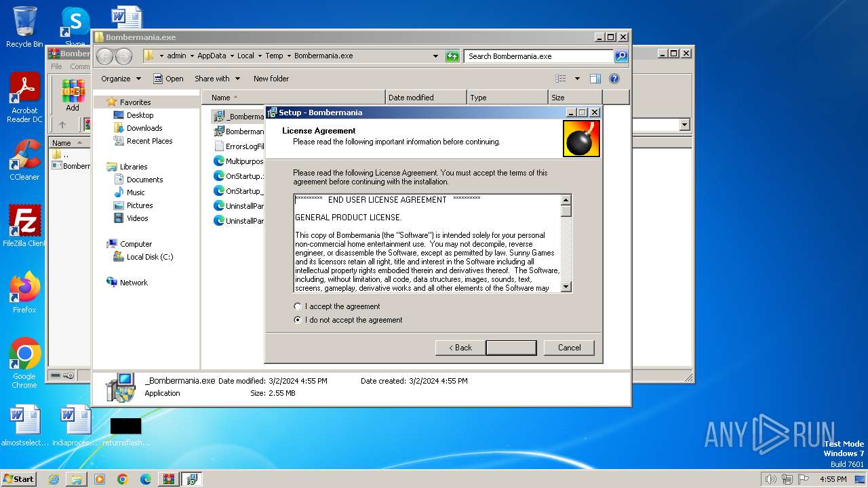This screenshot has height=488, width=868.
Task: Sort by the Name column header
Action: (295, 98)
